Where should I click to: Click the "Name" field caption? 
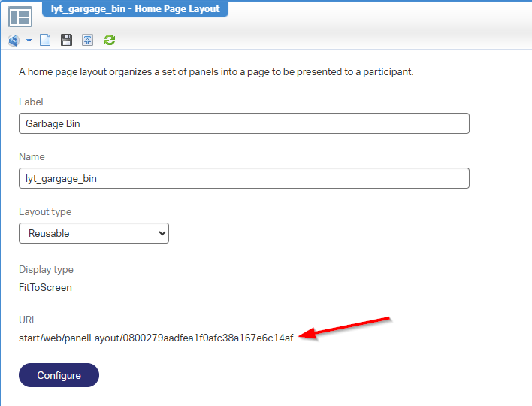pyautogui.click(x=32, y=156)
